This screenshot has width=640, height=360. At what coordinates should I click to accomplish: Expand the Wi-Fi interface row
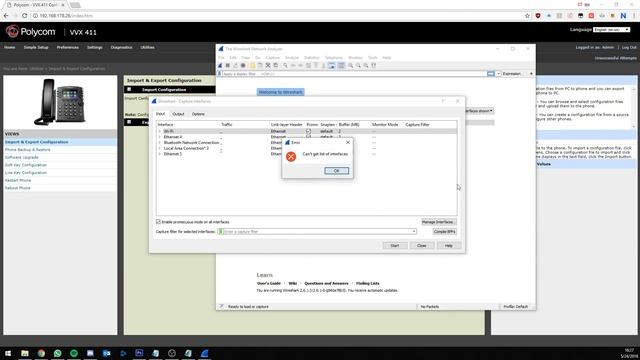[x=160, y=131]
